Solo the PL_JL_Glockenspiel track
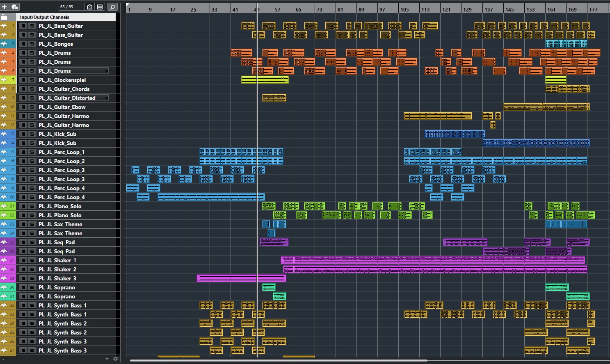Screen dimensions: 610x364 [32, 80]
